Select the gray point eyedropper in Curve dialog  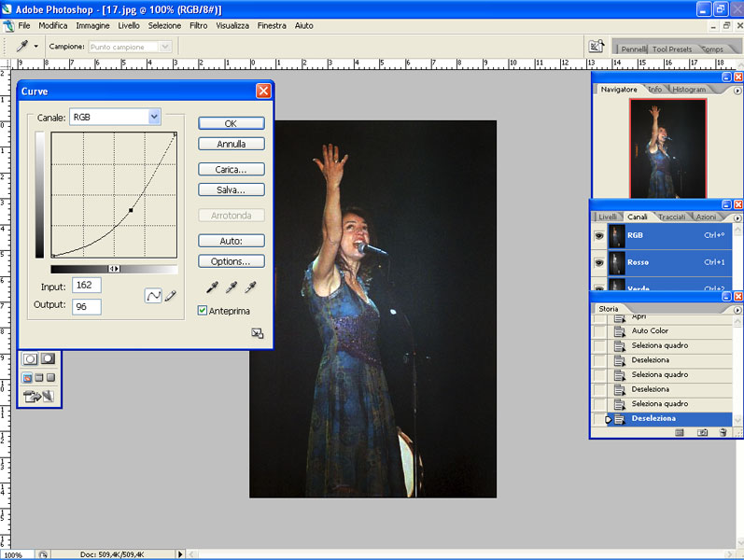(231, 288)
